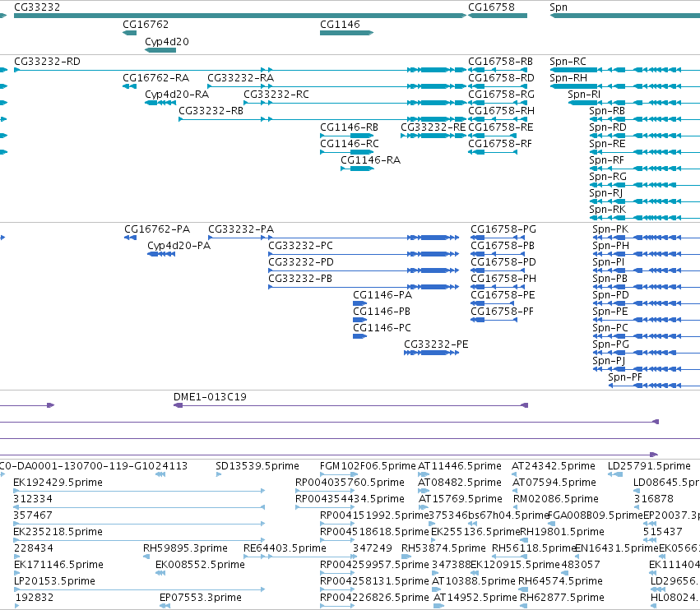Select EST RH53874.5prime
The image size is (700, 610).
(x=443, y=548)
